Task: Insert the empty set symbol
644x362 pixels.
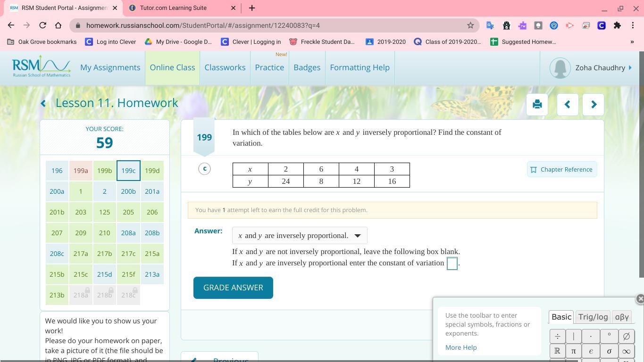Action: pos(626,336)
